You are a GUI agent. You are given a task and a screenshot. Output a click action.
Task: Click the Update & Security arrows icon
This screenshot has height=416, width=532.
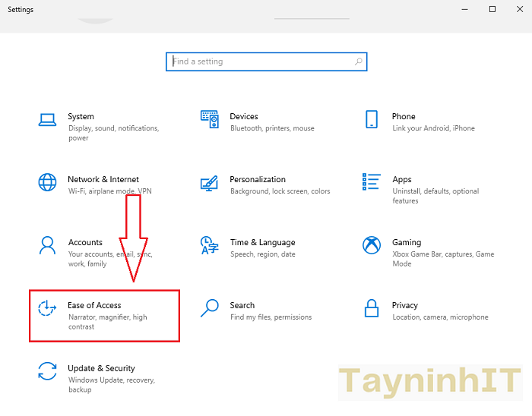(47, 371)
